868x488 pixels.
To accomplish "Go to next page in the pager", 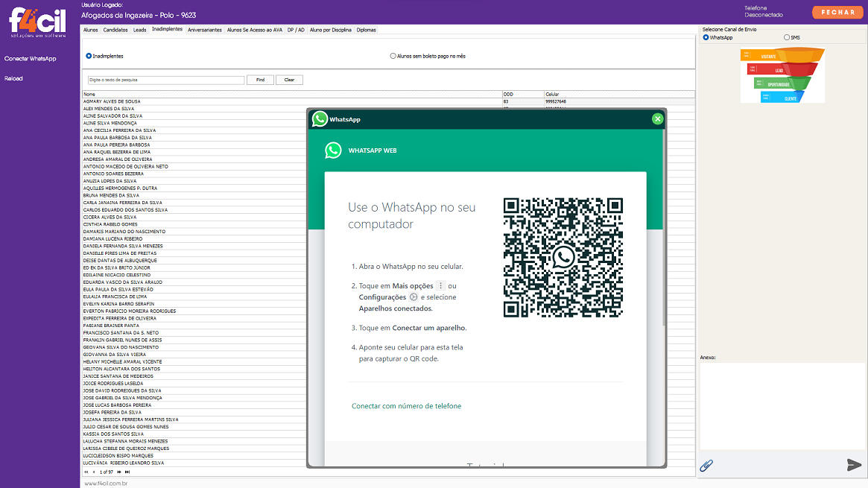I will coord(119,472).
